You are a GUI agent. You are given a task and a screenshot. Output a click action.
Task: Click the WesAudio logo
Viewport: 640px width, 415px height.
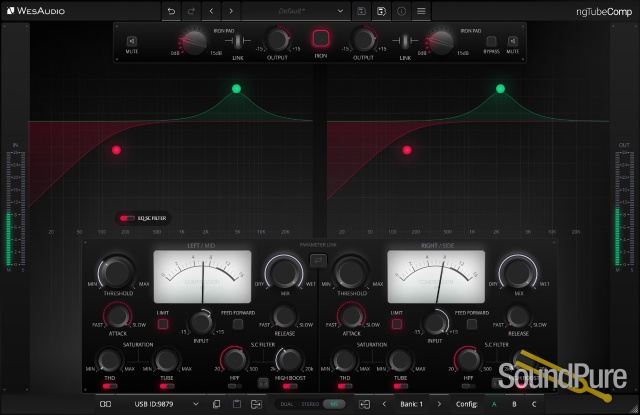click(x=36, y=11)
